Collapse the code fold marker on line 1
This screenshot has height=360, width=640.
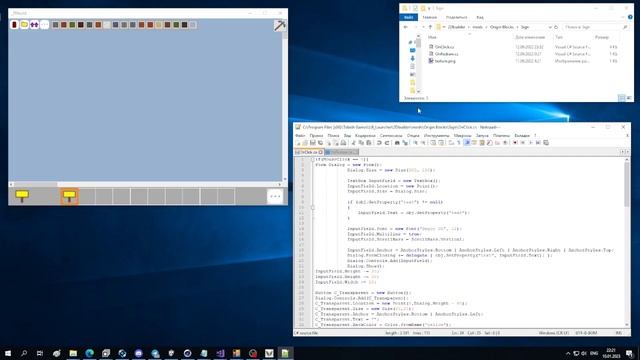313,160
